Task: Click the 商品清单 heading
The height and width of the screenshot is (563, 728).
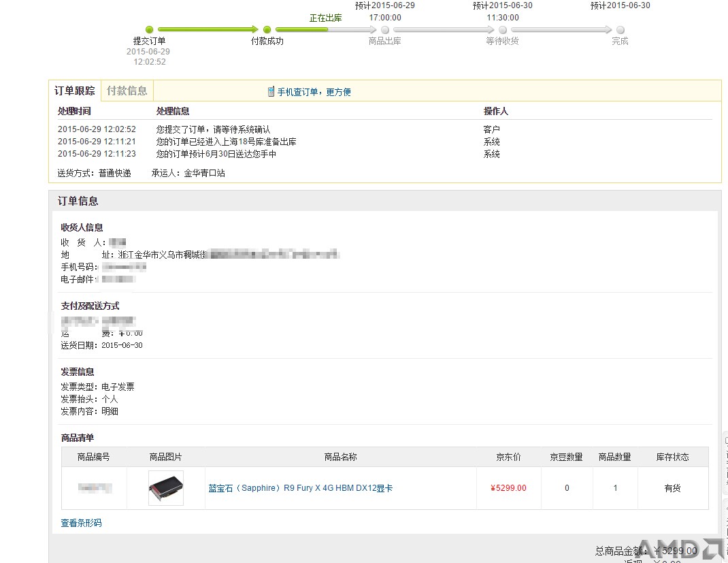Action: [78, 438]
